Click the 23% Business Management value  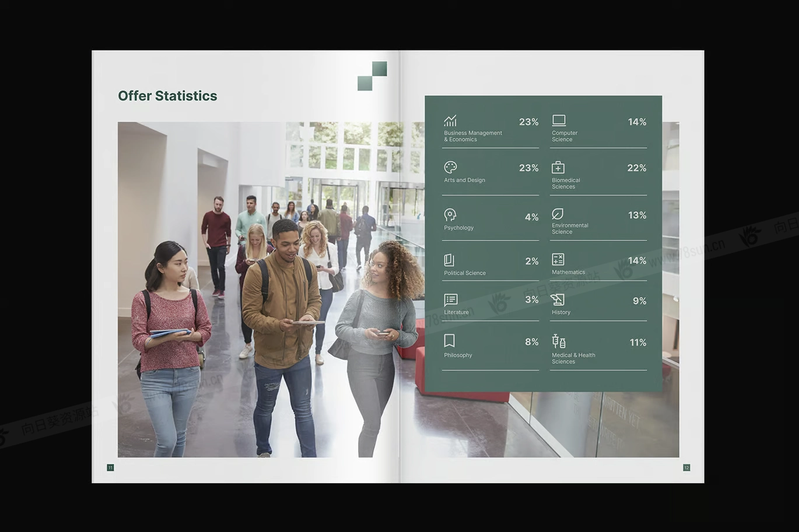click(528, 122)
